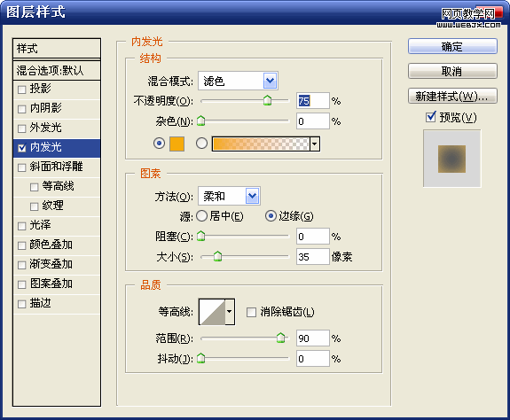Uncheck the 内发光 checkbox
The width and height of the screenshot is (510, 420).
22,148
